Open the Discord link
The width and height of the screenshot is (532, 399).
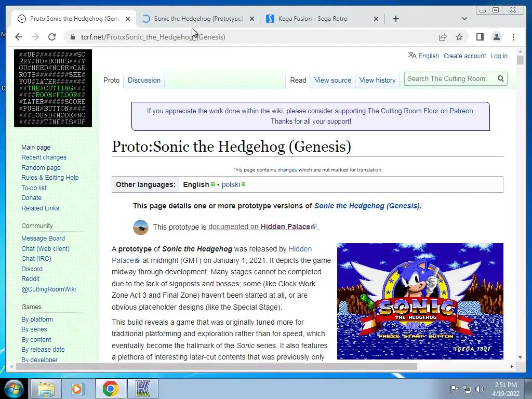point(32,269)
